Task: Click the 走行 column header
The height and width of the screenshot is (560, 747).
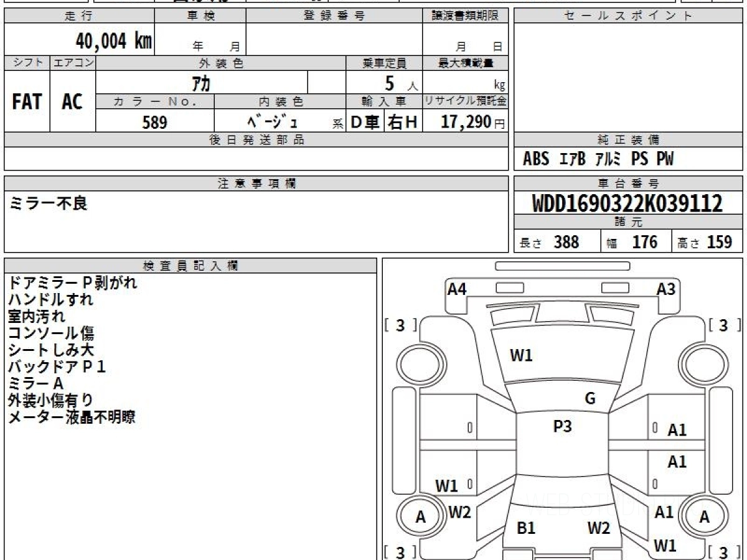Action: 79,16
